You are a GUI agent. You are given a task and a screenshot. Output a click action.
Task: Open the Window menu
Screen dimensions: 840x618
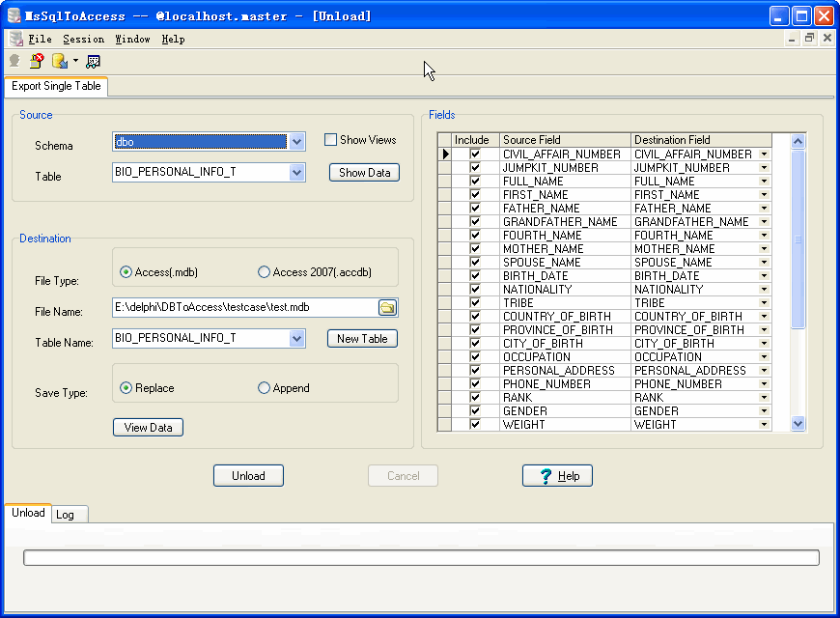coord(132,40)
